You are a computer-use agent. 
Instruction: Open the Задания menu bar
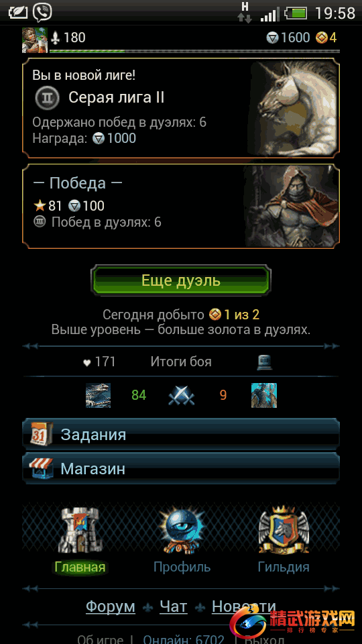tap(181, 434)
